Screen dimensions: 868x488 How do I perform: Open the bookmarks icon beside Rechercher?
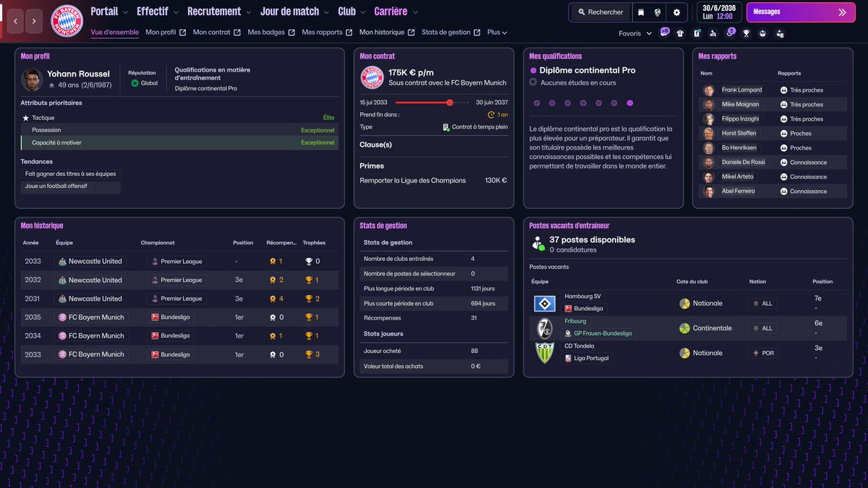(x=641, y=12)
